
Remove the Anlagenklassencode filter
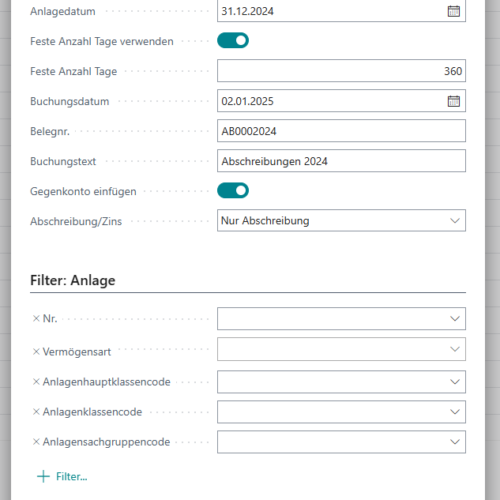click(x=36, y=412)
